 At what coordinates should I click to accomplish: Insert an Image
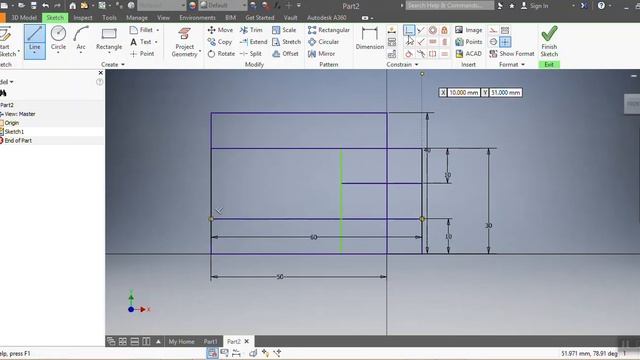(x=469, y=30)
